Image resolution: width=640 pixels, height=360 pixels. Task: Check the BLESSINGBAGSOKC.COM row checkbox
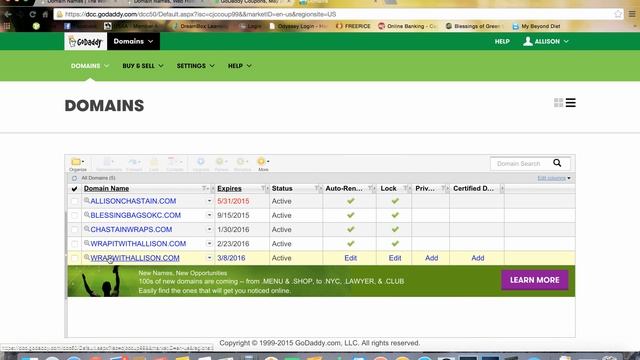pyautogui.click(x=74, y=216)
